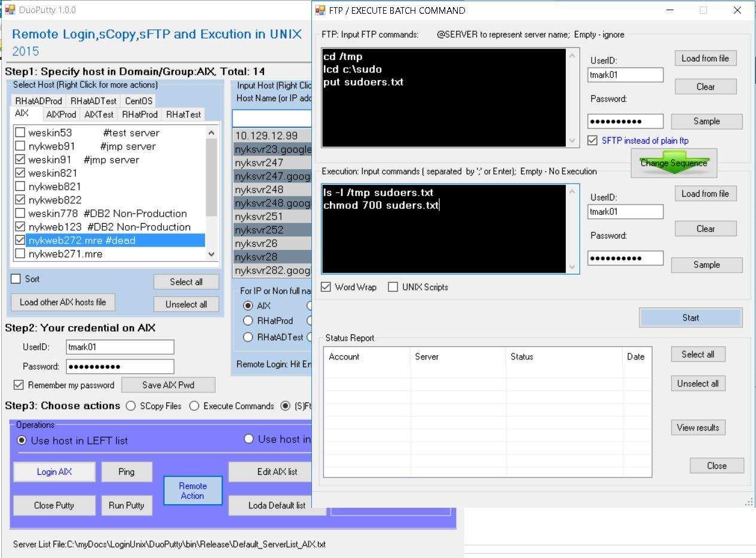Click the View results button
756x558 pixels.
697,428
